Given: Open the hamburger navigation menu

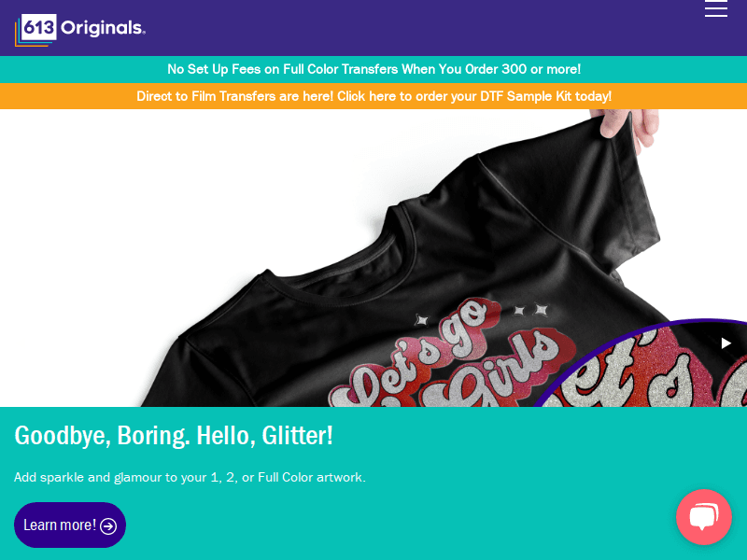Looking at the screenshot, I should coord(715,8).
